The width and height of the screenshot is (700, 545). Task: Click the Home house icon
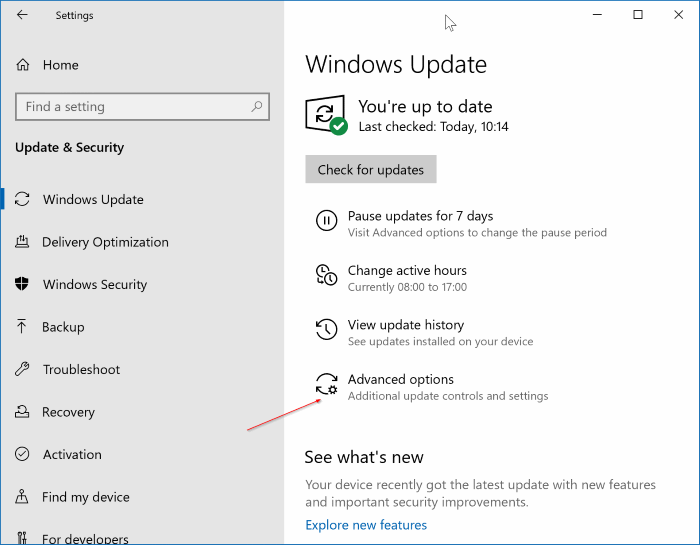[x=23, y=65]
